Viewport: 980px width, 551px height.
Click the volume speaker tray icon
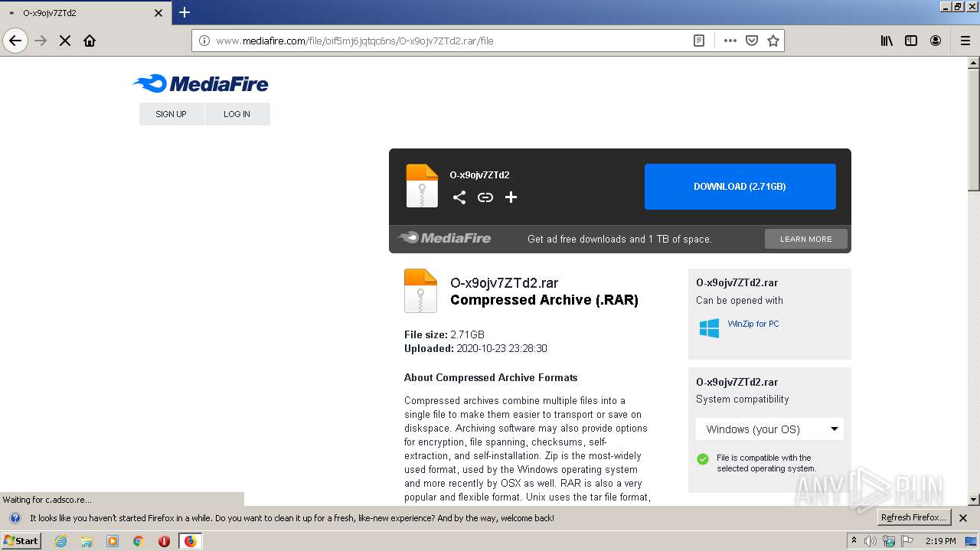871,541
